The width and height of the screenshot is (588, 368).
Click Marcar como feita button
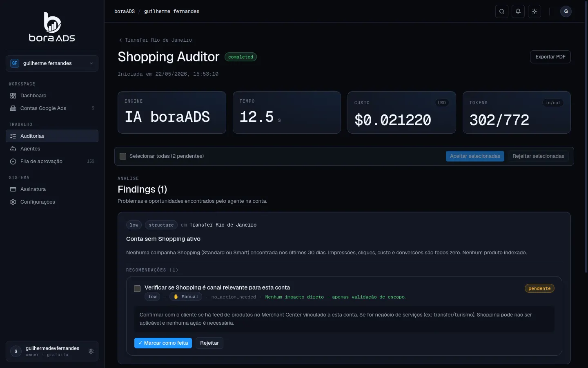(x=163, y=343)
